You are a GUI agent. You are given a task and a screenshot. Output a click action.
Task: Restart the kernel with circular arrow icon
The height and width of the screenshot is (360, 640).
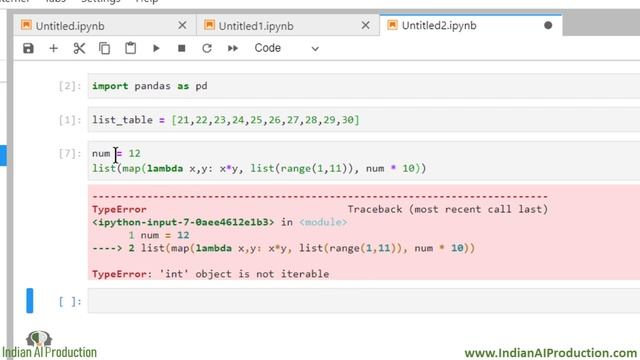[207, 48]
